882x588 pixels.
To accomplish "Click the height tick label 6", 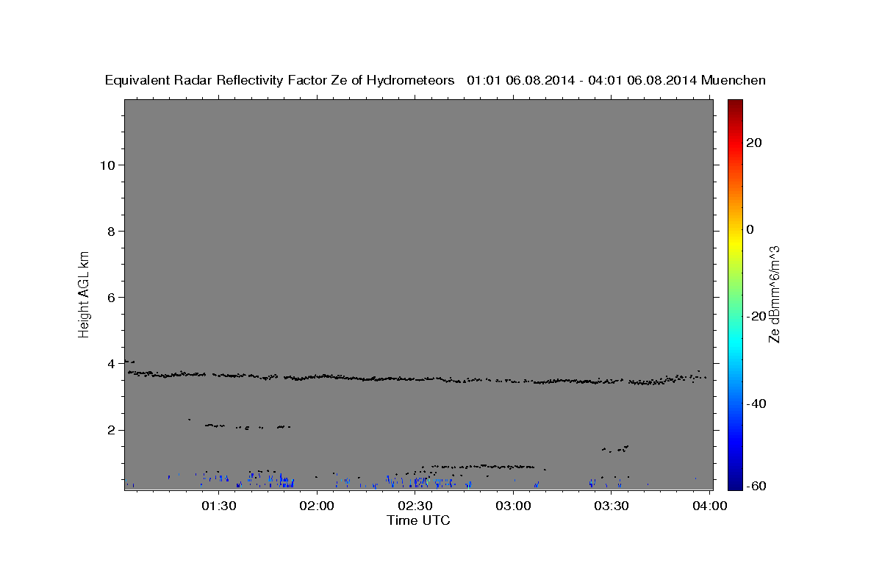I will [112, 297].
